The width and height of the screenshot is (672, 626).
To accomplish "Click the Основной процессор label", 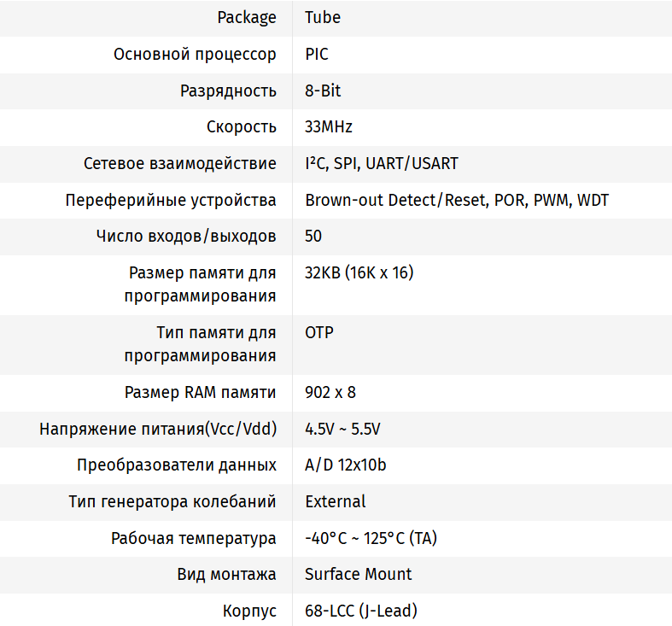I will pyautogui.click(x=195, y=55).
